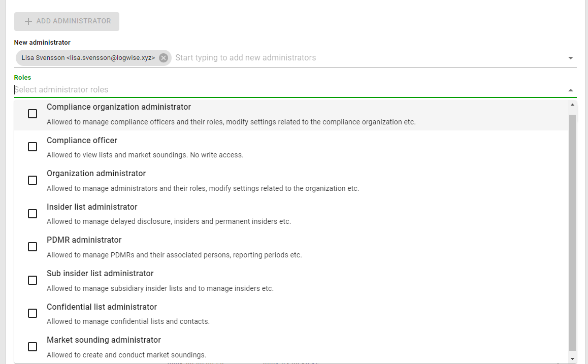The image size is (588, 364).
Task: Choose the Compliance officer option text
Action: tap(82, 140)
